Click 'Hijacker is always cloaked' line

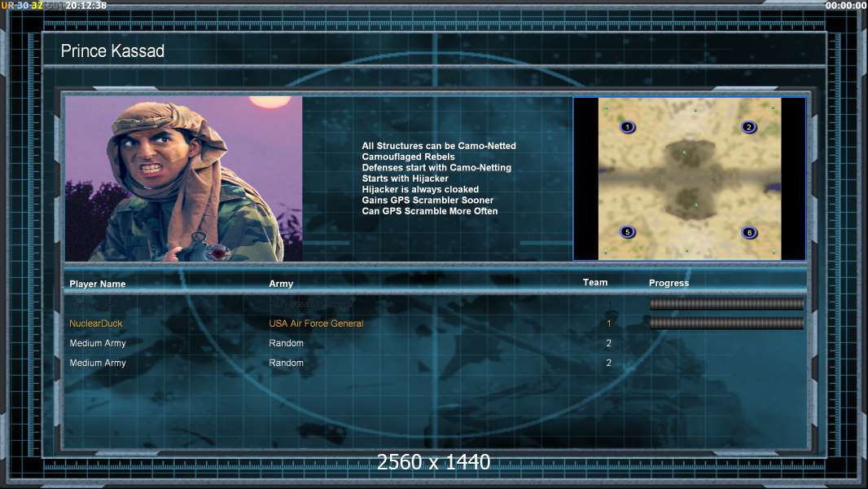coord(420,189)
